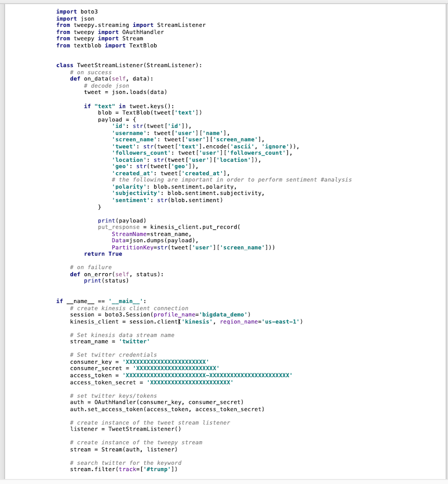Click the '# on success' comment
This screenshot has height=484, width=448.
point(91,73)
